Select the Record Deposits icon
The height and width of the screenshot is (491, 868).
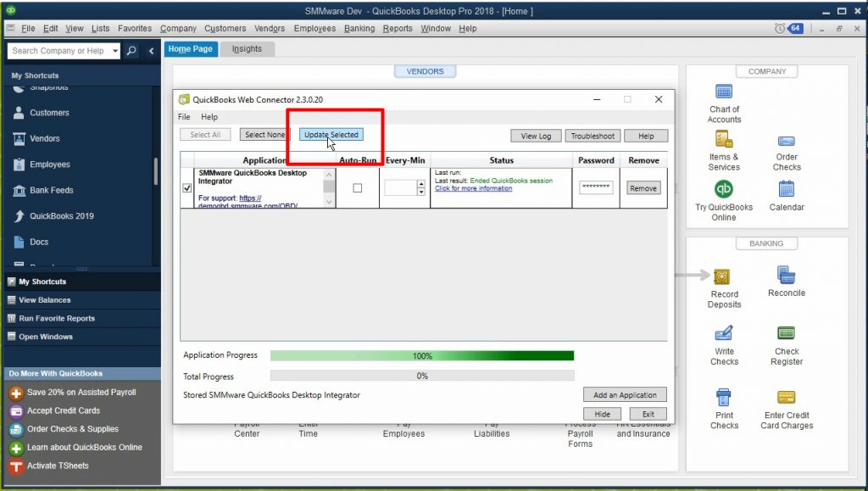tap(723, 277)
